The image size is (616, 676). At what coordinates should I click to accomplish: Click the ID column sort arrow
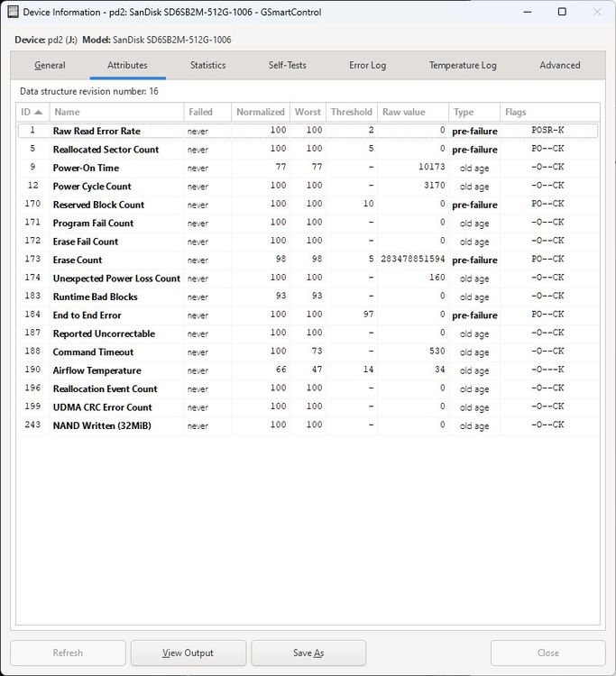point(39,112)
